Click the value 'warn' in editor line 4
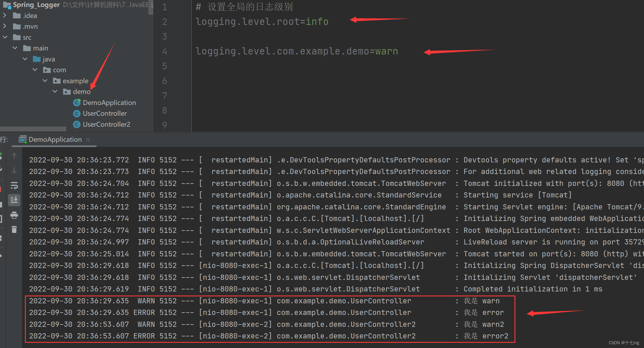The height and width of the screenshot is (348, 644). point(386,51)
